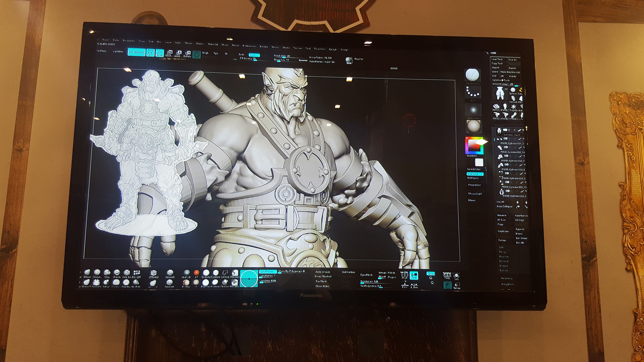Click the DynaMesh button
The image size is (644, 362).
coord(366,275)
